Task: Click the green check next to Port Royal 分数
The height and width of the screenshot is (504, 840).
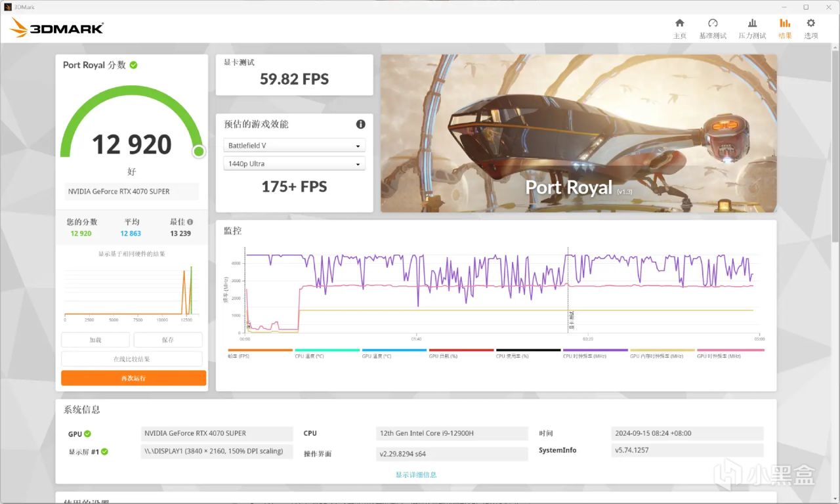Action: click(133, 65)
